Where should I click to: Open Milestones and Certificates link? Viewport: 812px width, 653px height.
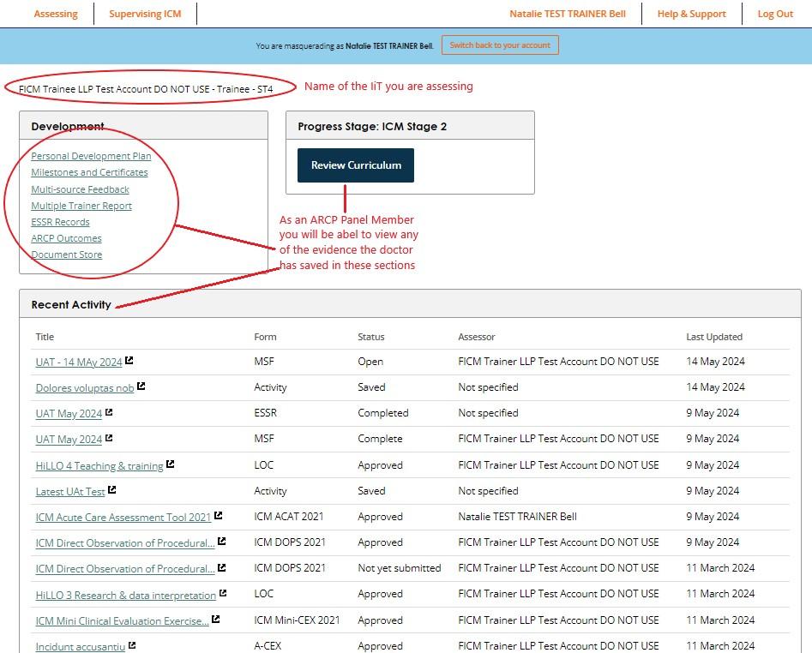(89, 172)
